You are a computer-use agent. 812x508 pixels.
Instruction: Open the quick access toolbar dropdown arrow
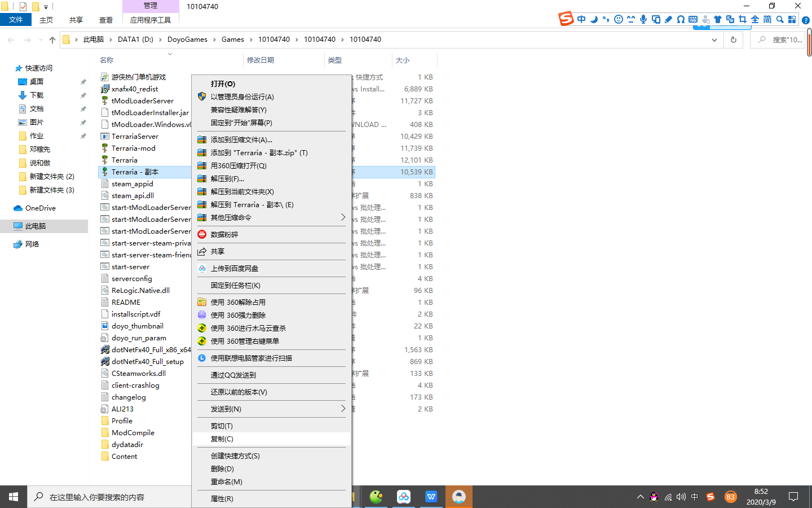[x=46, y=7]
